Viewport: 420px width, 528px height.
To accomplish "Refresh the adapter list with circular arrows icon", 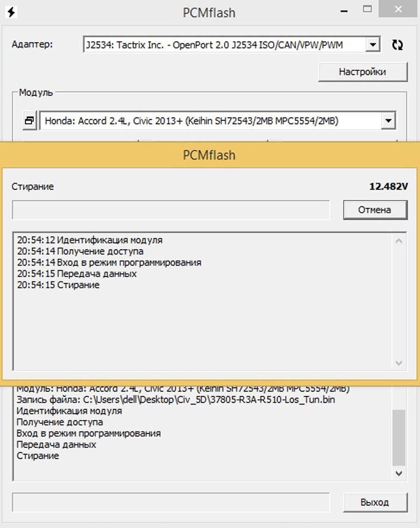I will 398,45.
